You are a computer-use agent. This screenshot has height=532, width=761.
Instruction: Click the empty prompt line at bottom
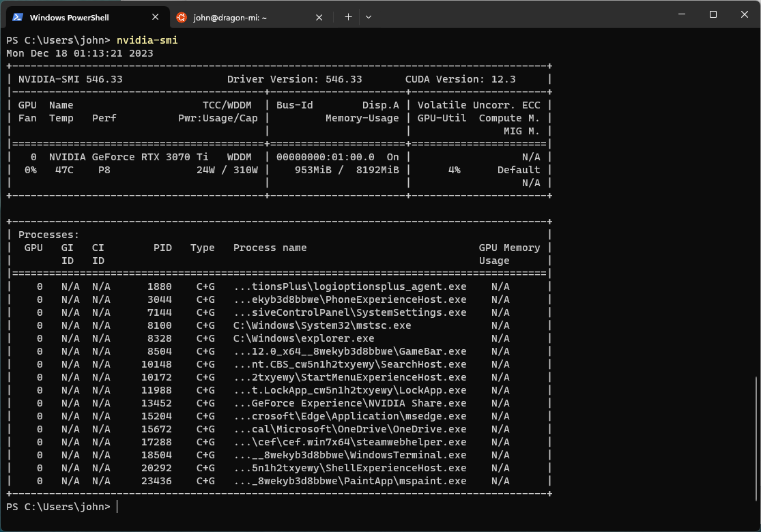coord(273,507)
